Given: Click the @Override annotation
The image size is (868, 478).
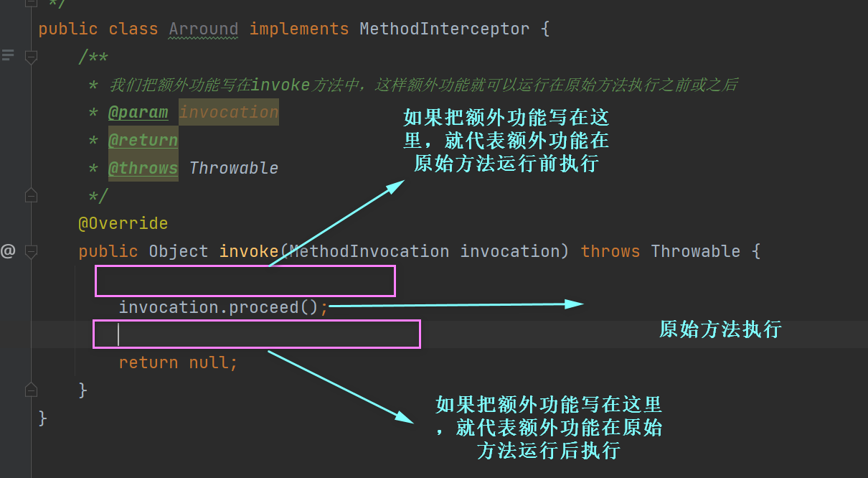Looking at the screenshot, I should point(123,224).
